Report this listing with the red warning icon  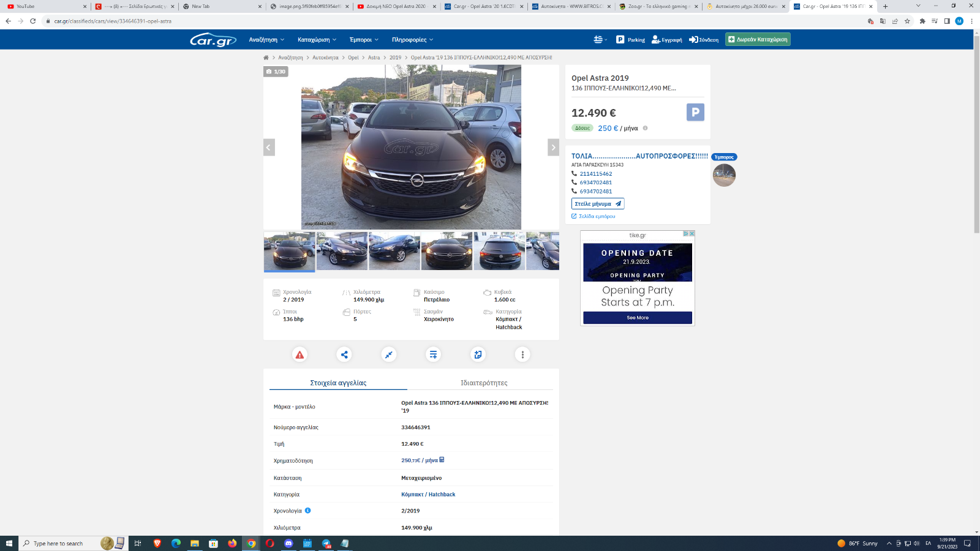click(x=300, y=354)
